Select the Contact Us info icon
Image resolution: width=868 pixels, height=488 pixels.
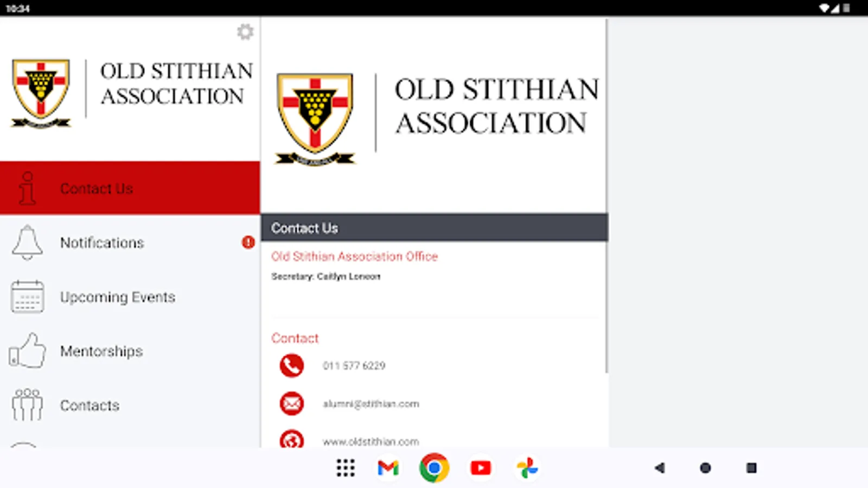27,188
